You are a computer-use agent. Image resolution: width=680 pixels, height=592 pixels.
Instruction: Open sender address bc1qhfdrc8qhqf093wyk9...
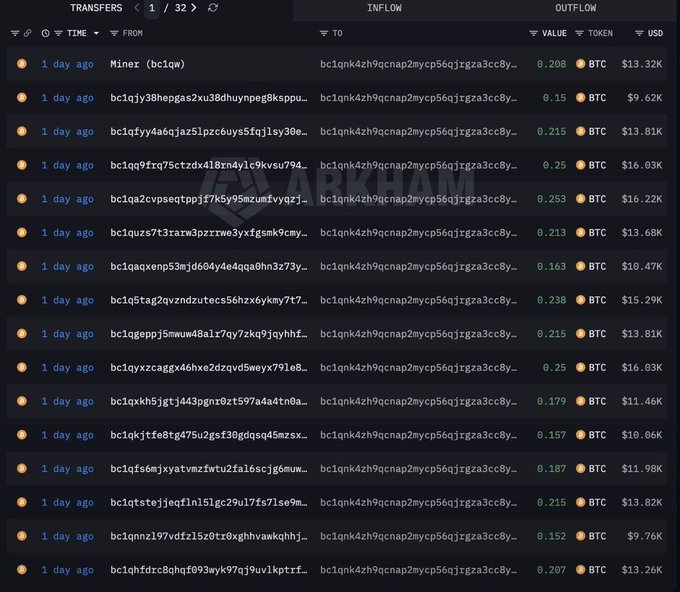(209, 570)
